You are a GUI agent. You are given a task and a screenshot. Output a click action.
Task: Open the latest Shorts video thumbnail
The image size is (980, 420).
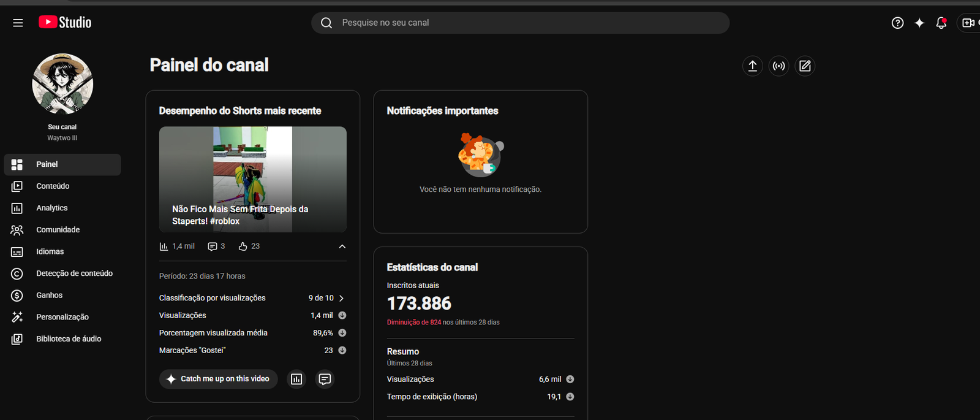[253, 179]
